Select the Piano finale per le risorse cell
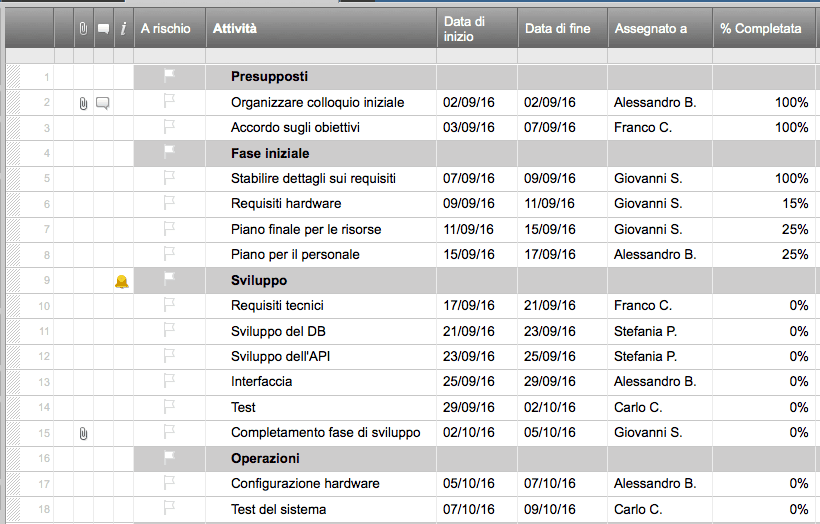Image resolution: width=820 pixels, height=524 pixels. tap(321, 229)
